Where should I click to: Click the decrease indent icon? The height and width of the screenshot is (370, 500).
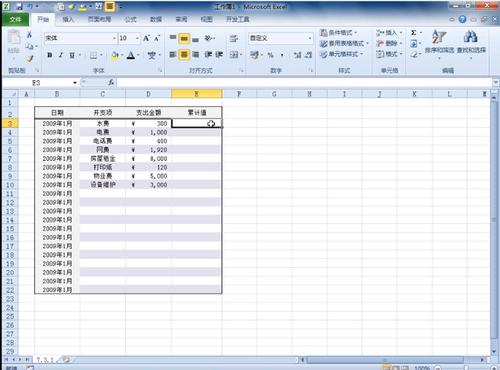click(x=208, y=54)
